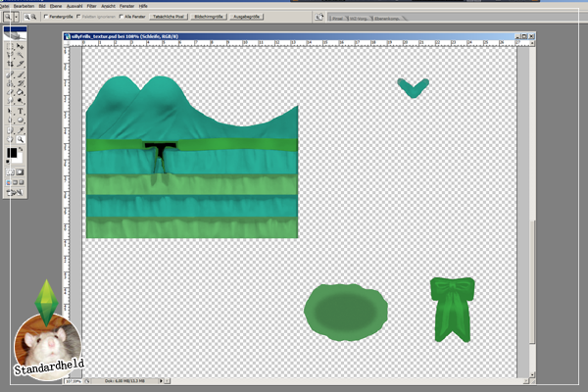Select the Move tool

tap(21, 46)
